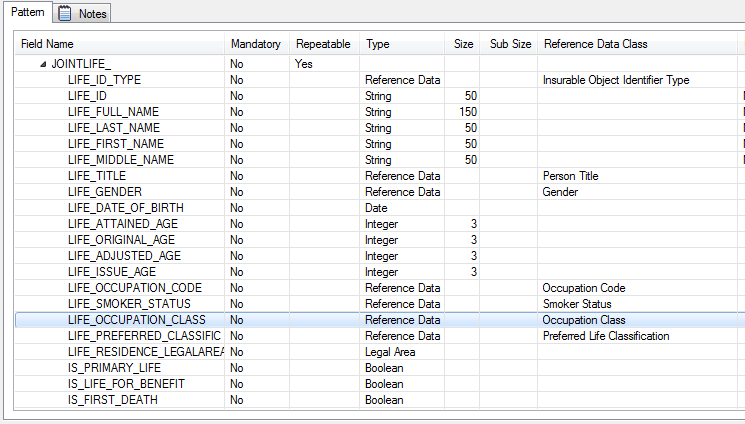Click the 'Date' type for LIFE_DATE_OF_BIRTH
745x424 pixels.
[376, 208]
